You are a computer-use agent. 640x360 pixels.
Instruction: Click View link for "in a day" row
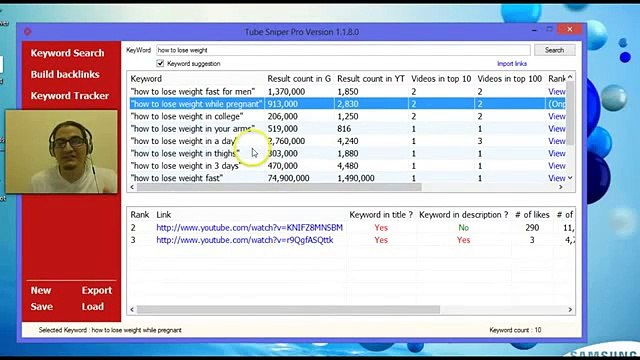[x=557, y=141]
